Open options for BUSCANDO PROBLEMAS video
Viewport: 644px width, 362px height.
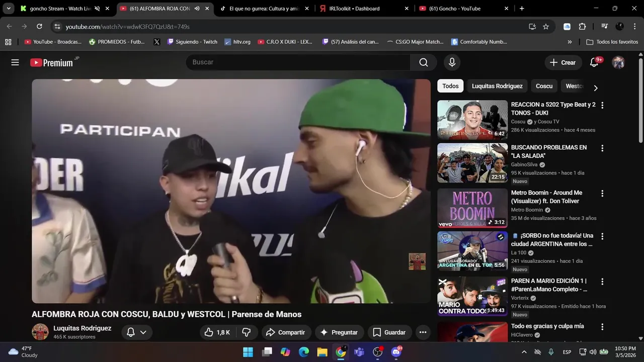pyautogui.click(x=602, y=148)
